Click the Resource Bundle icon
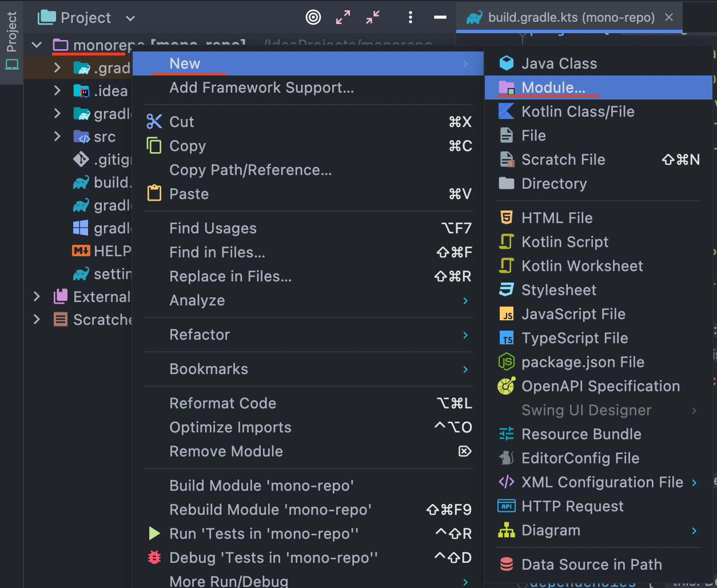This screenshot has height=588, width=717. (507, 434)
